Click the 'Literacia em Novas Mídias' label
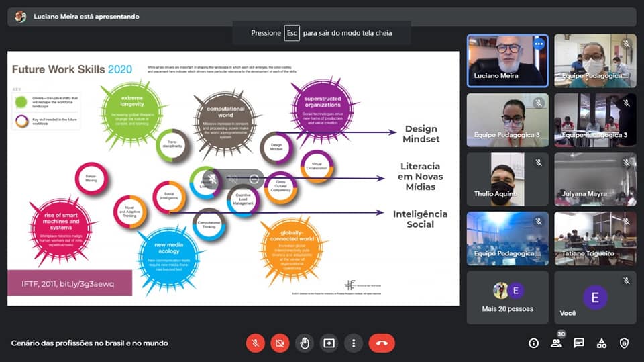The height and width of the screenshot is (362, 644). click(x=420, y=177)
